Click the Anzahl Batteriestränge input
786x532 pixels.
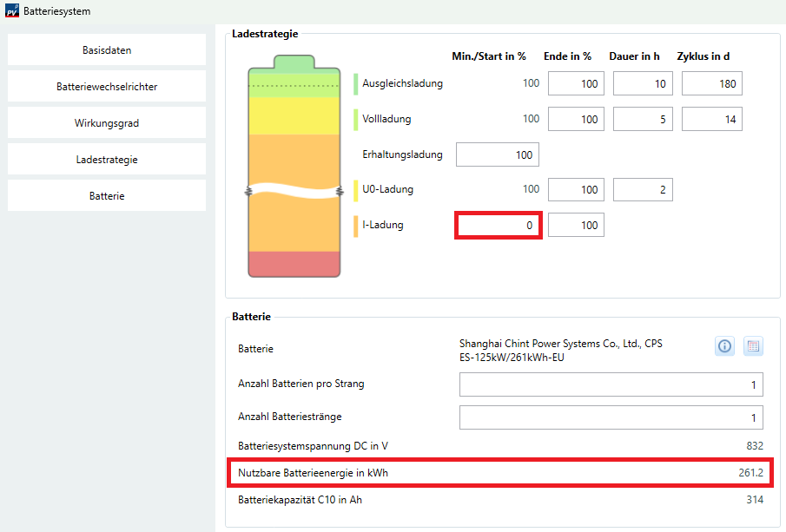611,417
